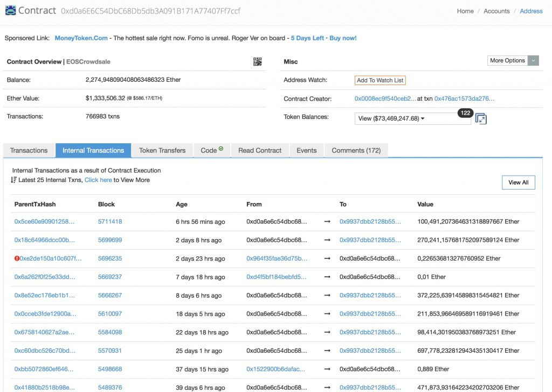Click the Add To Watch List button
Screen dimensions: 552x392
pos(380,80)
